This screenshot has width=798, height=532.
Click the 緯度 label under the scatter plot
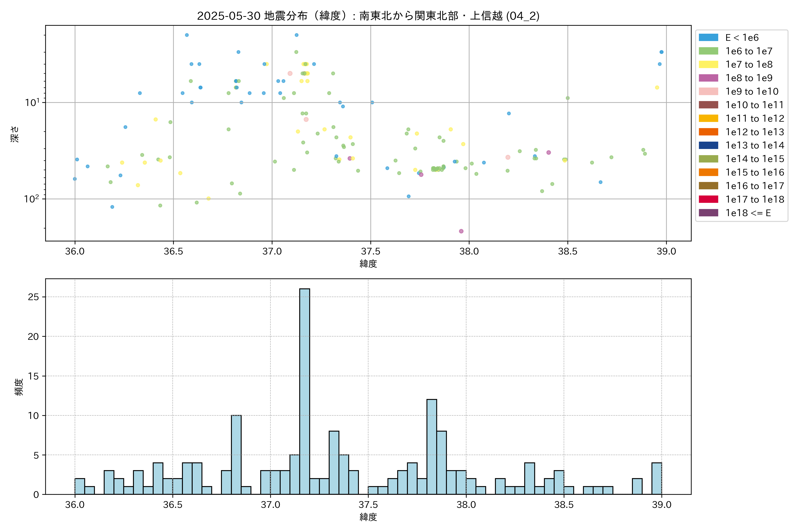click(368, 264)
